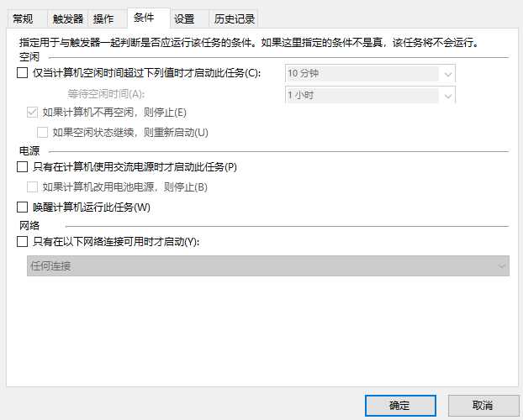Screen dimensions: 523x420
Task: Click the 取消 button
Action: pos(483,406)
